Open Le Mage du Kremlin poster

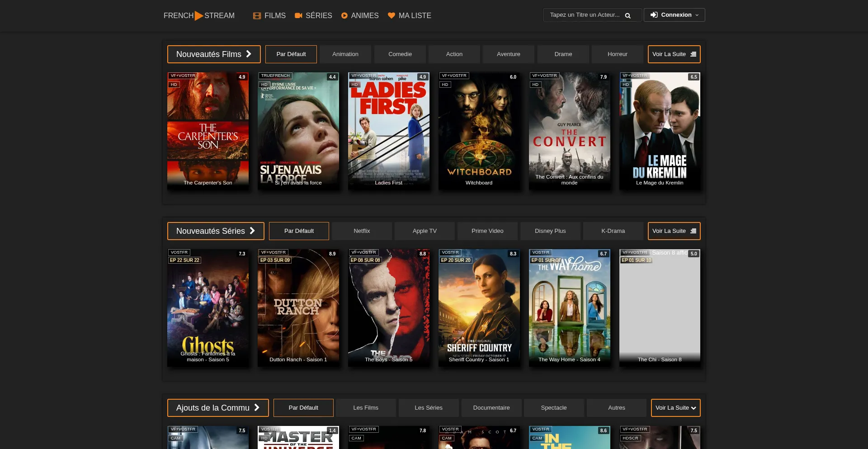tap(660, 131)
